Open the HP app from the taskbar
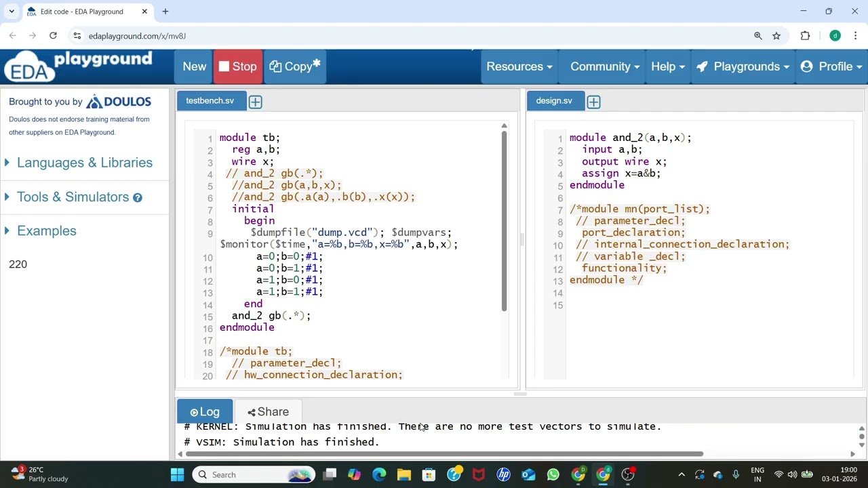 click(503, 474)
